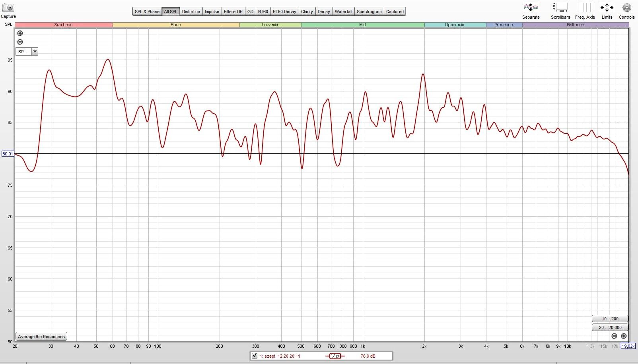Select the All SPL tab
Viewport: 638px width, 364px height.
pos(171,12)
